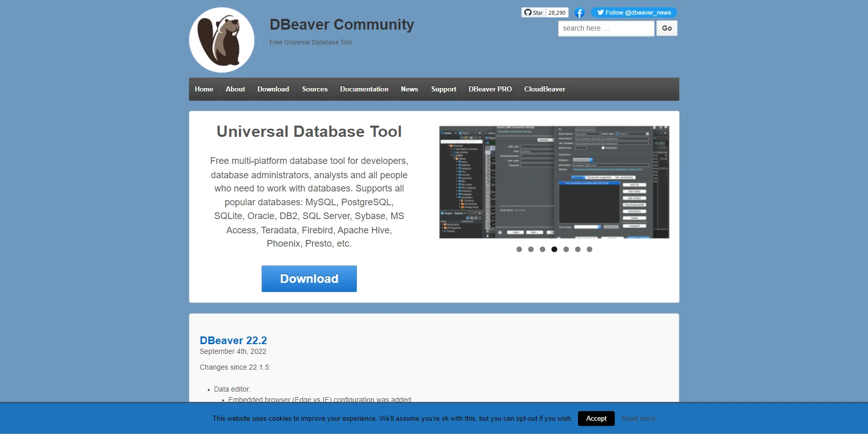Open the DBeaver screenshot slide image
The image size is (868, 434).
pyautogui.click(x=554, y=182)
